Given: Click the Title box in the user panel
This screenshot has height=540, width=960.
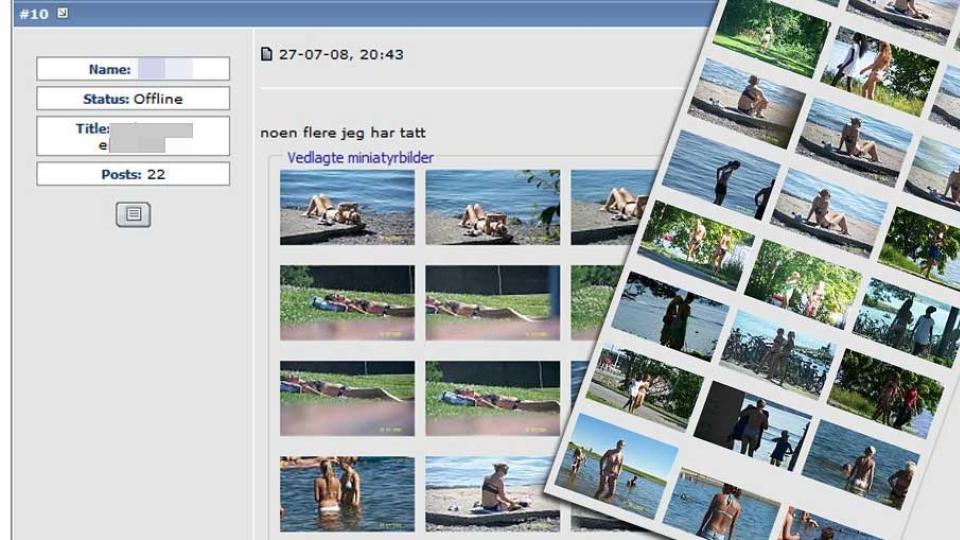Looking at the screenshot, I should tap(133, 136).
